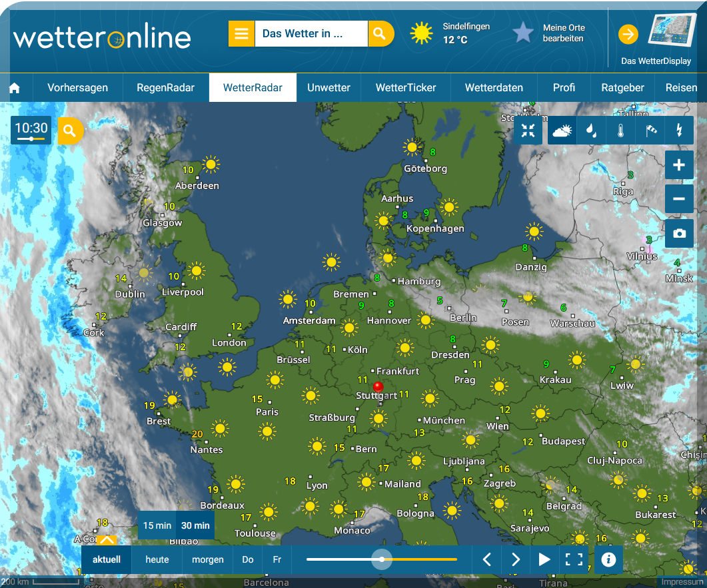This screenshot has height=588, width=707.
Task: Expand the yellow up-chevron panel on map
Action: click(x=107, y=540)
